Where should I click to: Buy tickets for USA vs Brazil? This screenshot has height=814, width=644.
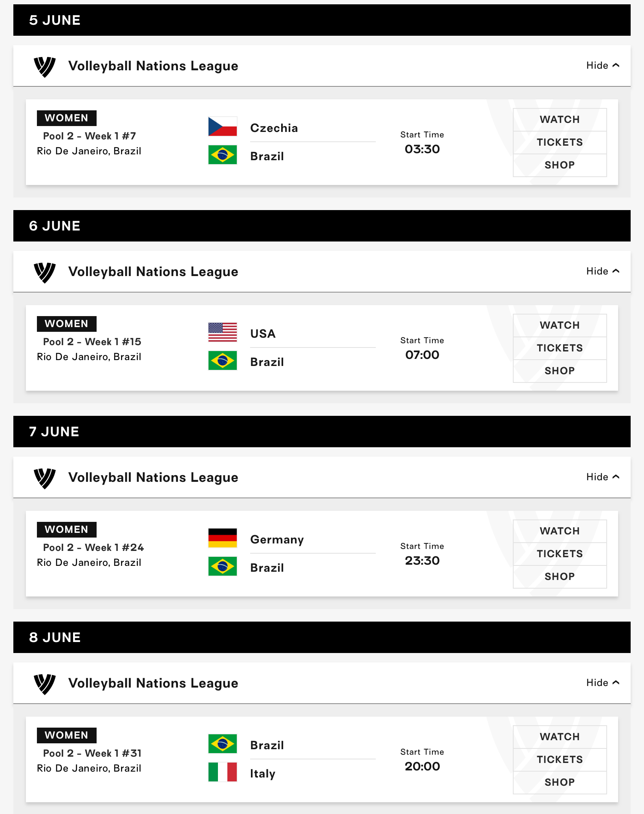pyautogui.click(x=560, y=348)
